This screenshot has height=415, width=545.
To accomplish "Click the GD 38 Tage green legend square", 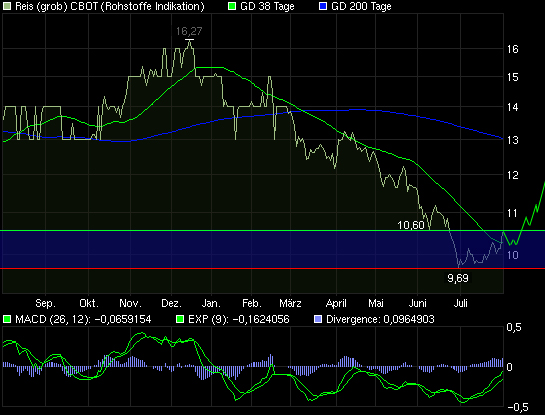I will pos(232,6).
